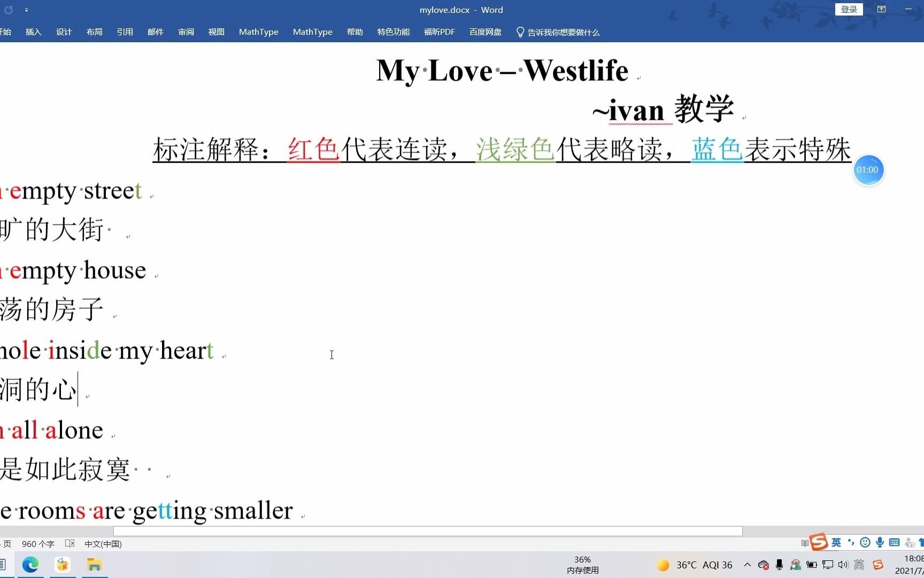Click in the title My Love – Westlife

[502, 71]
